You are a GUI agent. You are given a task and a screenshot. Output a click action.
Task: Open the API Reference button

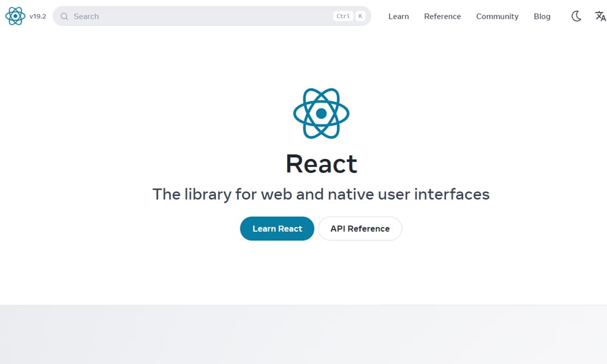[360, 229]
